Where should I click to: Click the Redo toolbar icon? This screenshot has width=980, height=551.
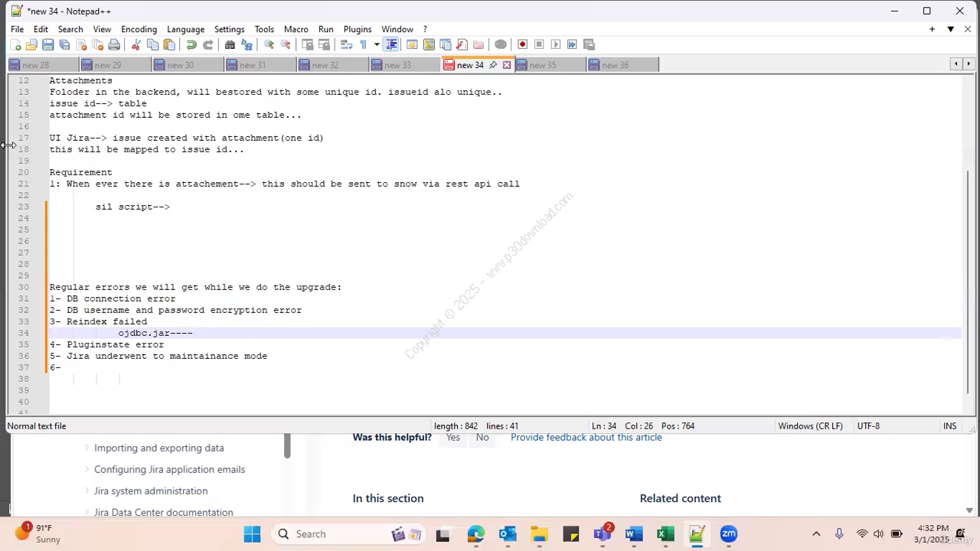207,44
